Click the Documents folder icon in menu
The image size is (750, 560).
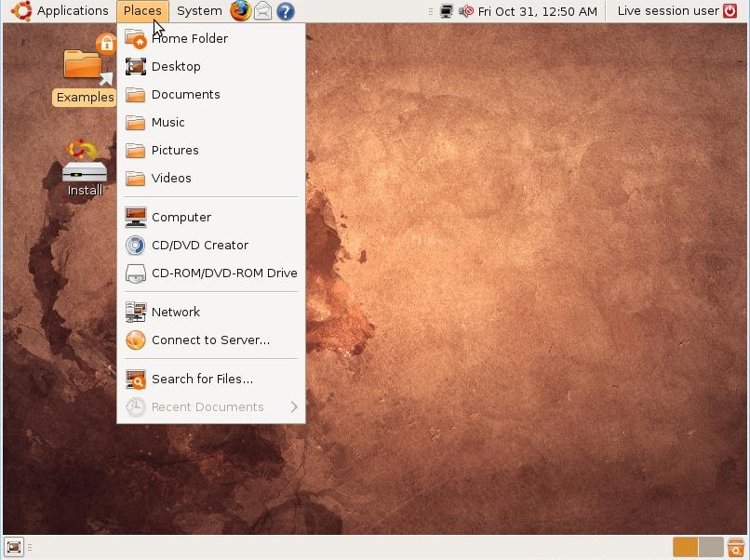(135, 95)
